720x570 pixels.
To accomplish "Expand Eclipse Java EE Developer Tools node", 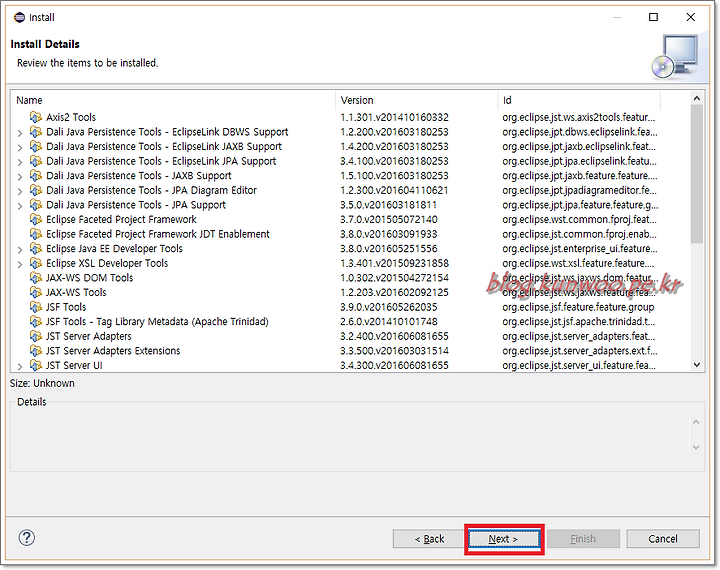I will pos(20,250).
